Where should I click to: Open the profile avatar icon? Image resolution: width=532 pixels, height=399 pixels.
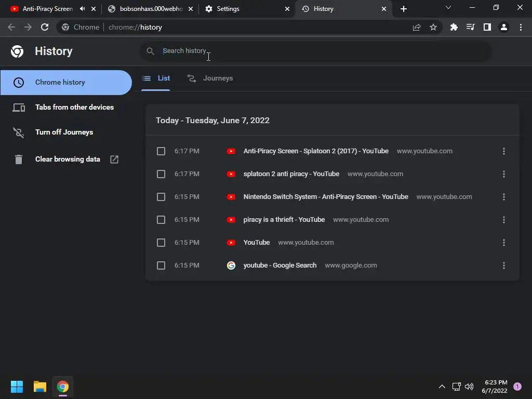(504, 27)
